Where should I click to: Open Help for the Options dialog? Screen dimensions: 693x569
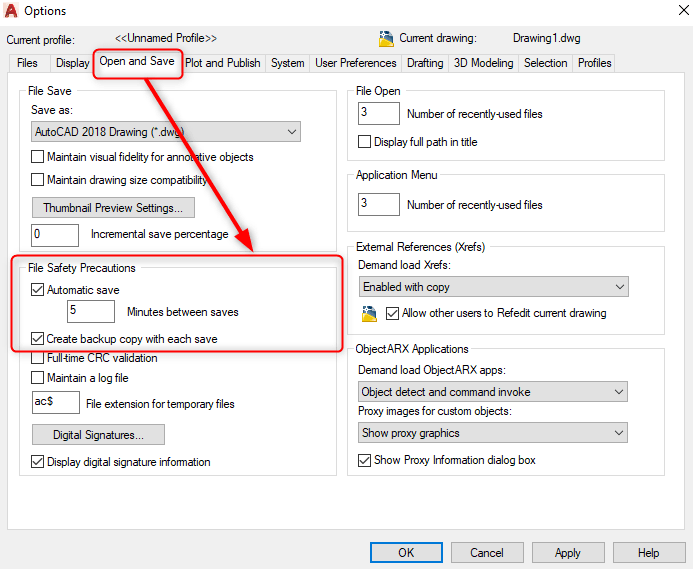click(x=649, y=553)
